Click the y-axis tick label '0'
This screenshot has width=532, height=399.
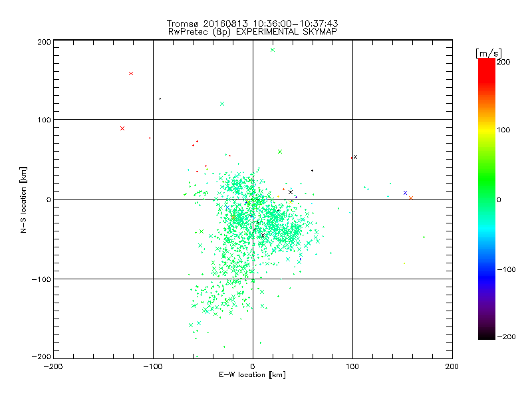pos(49,199)
